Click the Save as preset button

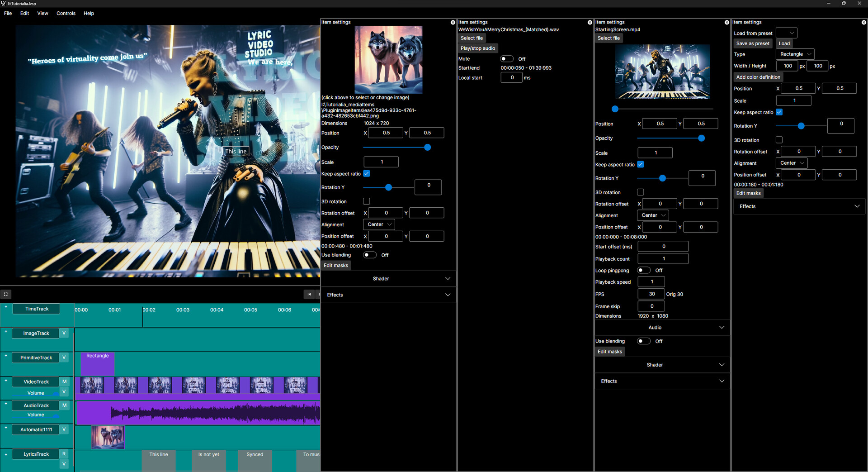(x=752, y=43)
